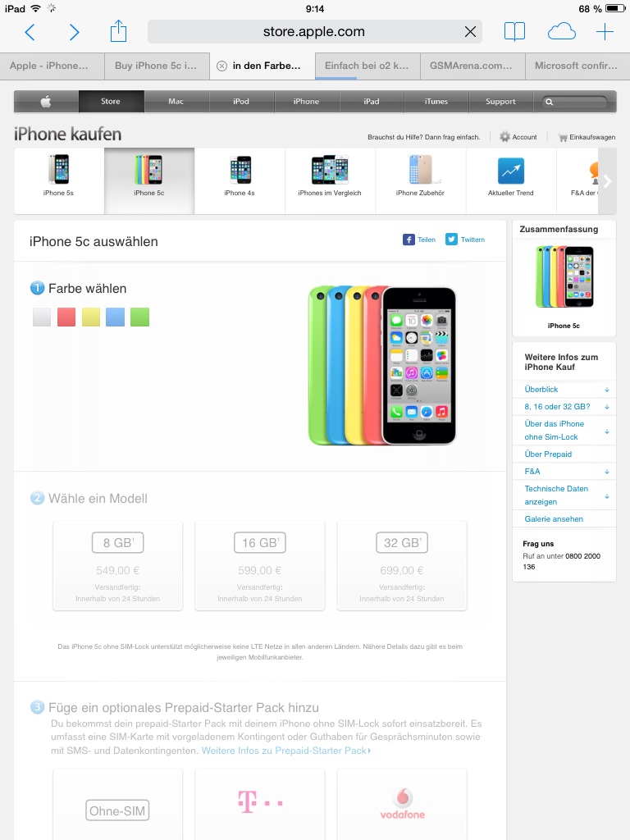Open the Safari share sheet icon
Image resolution: width=630 pixels, height=840 pixels.
(x=118, y=31)
